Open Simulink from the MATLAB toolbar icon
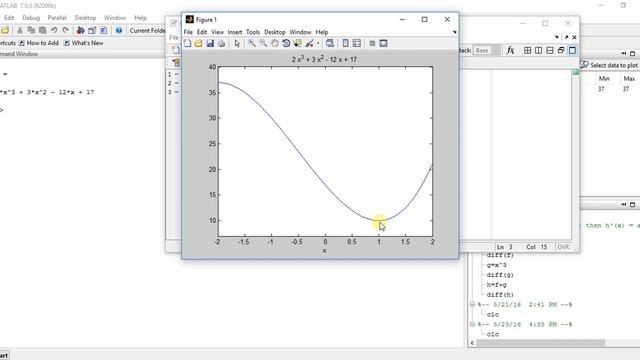Viewport: 640px width, 360px height. (81, 31)
